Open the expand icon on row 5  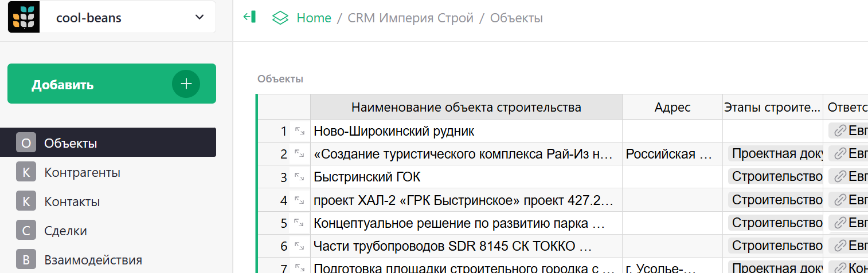[x=299, y=223]
